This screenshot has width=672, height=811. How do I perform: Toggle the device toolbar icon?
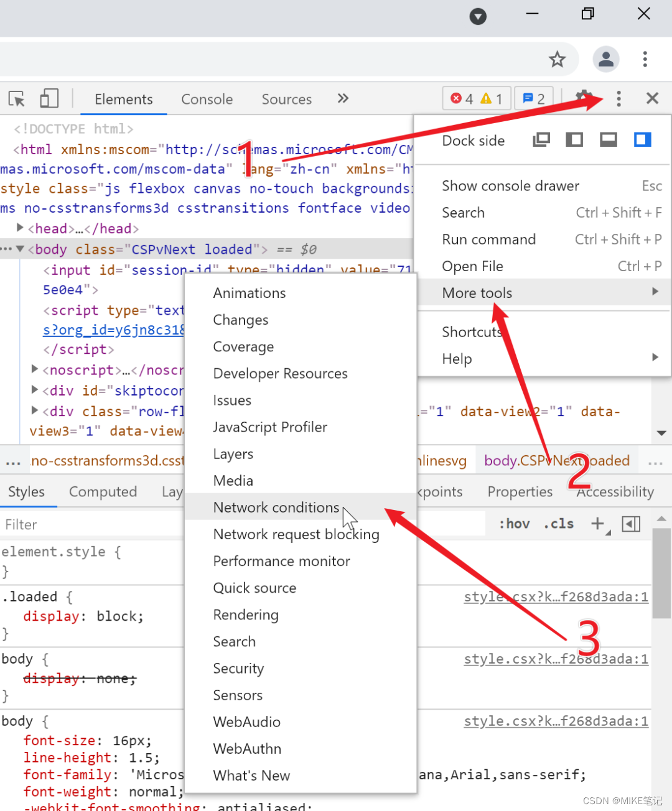[x=49, y=98]
